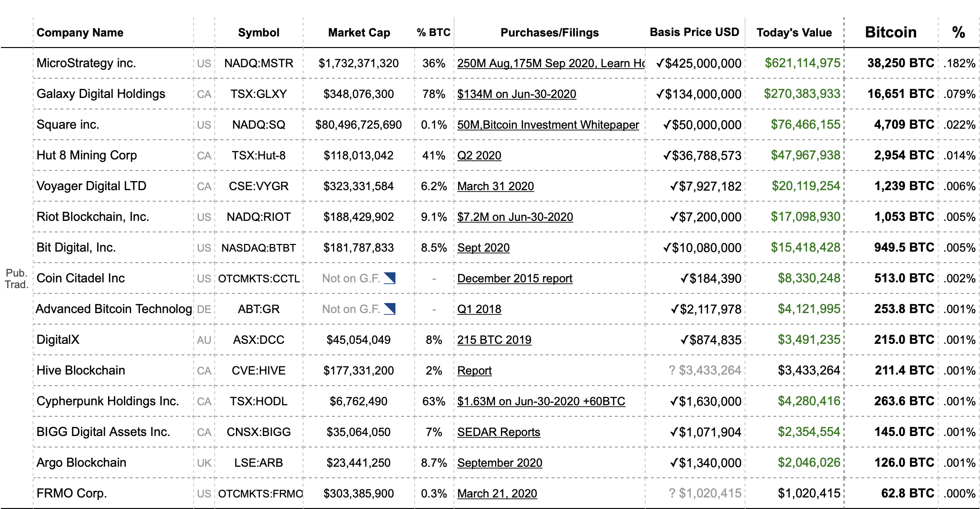Image resolution: width=980 pixels, height=509 pixels.
Task: Click the Market Cap column header
Action: pos(359,33)
